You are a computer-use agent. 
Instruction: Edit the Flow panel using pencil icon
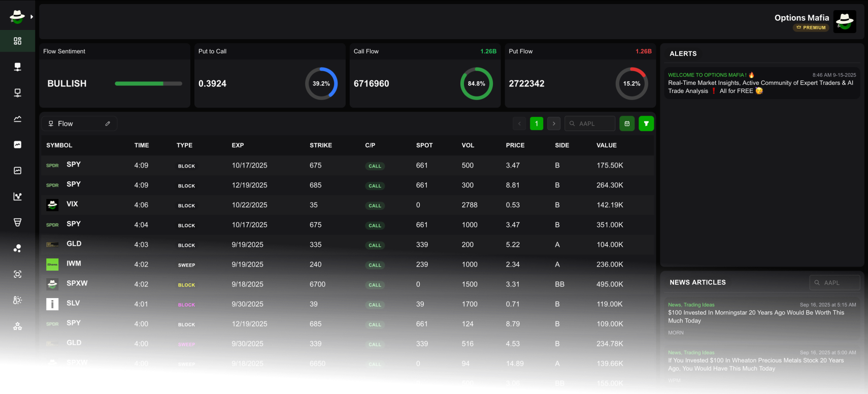[108, 124]
